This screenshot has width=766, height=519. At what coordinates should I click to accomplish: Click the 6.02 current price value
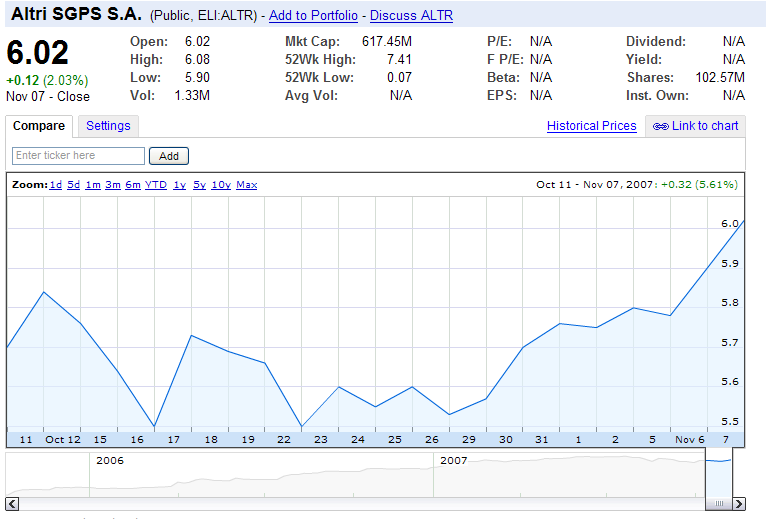tap(38, 52)
